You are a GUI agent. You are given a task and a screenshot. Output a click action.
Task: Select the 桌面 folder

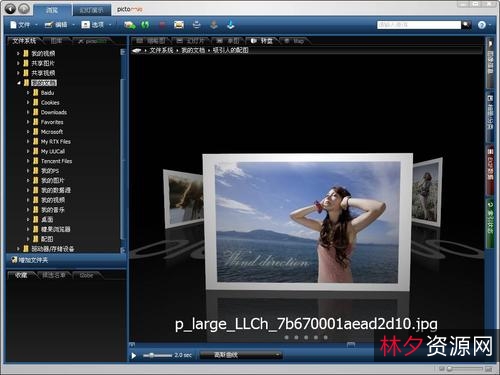pos(47,219)
